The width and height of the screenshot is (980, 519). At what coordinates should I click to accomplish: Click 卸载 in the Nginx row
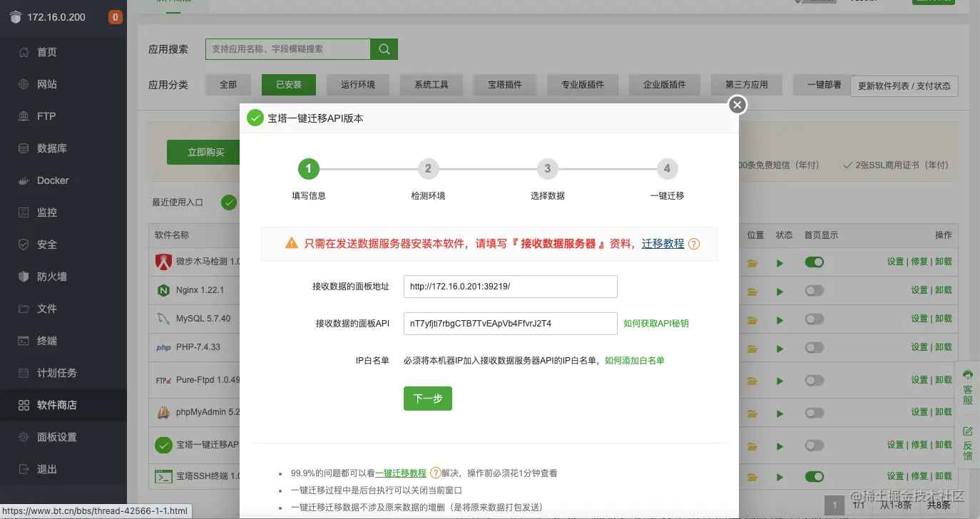click(944, 290)
